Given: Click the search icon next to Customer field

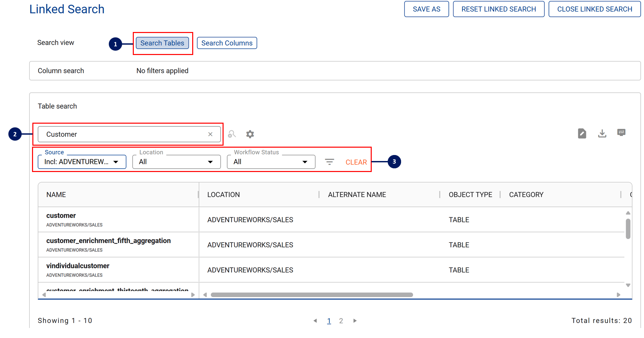Looking at the screenshot, I should pyautogui.click(x=232, y=134).
